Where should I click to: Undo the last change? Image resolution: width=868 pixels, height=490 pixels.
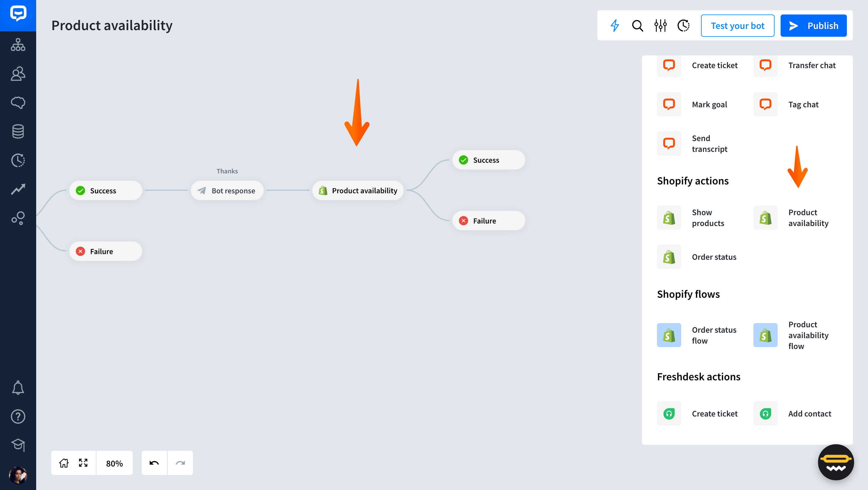click(x=154, y=463)
